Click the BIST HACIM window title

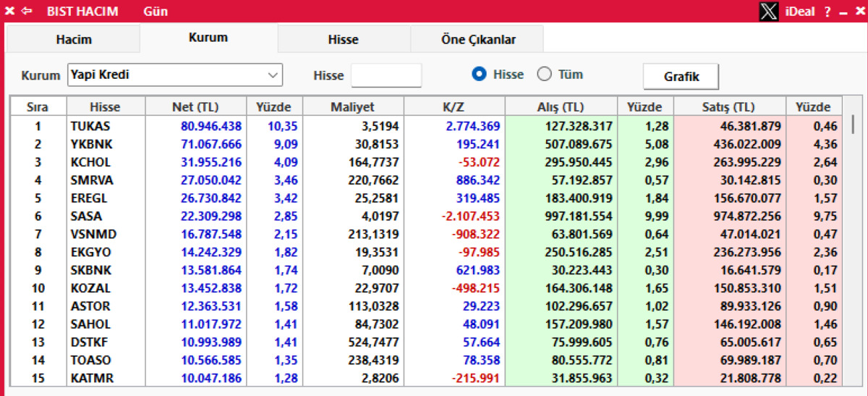pos(82,12)
